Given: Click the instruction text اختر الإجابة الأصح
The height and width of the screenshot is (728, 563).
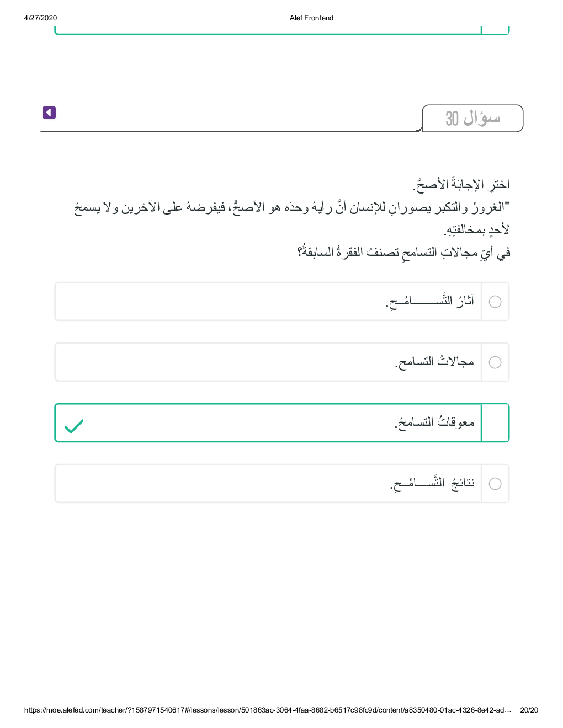Looking at the screenshot, I should pos(461,184).
